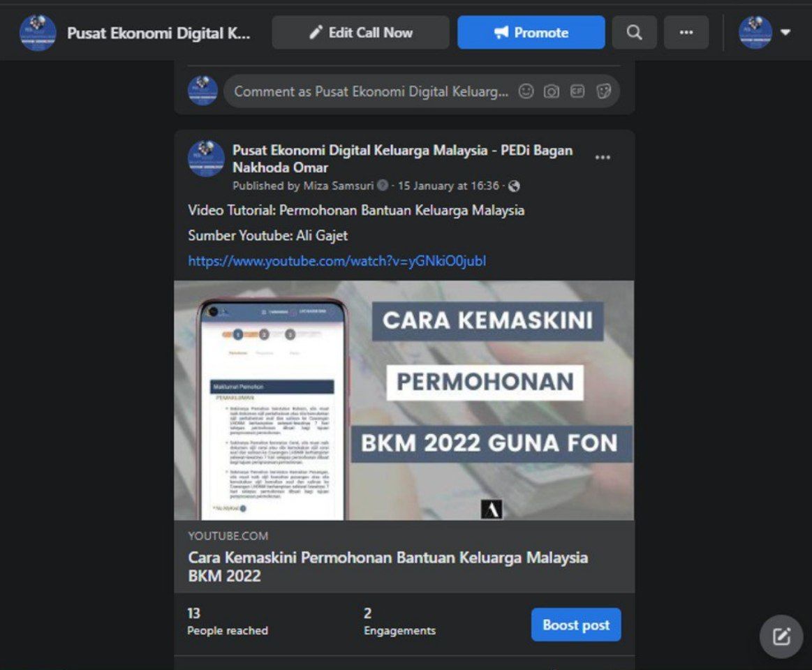View 13 People reached insights
This screenshot has width=812, height=670.
pos(228,621)
